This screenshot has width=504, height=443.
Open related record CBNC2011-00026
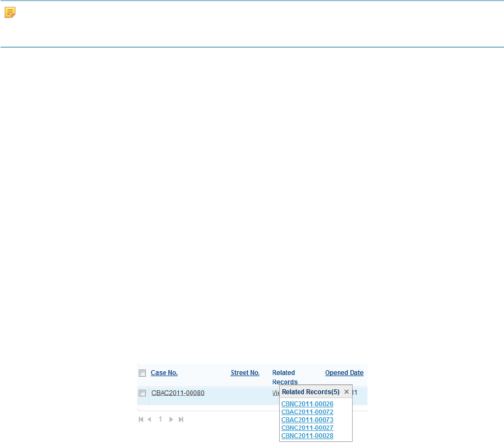tap(307, 404)
